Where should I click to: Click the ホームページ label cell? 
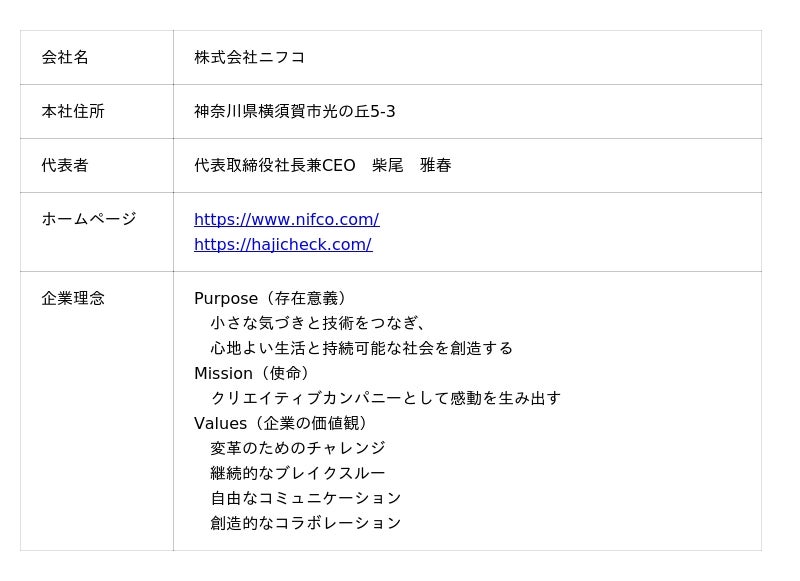[x=89, y=219]
